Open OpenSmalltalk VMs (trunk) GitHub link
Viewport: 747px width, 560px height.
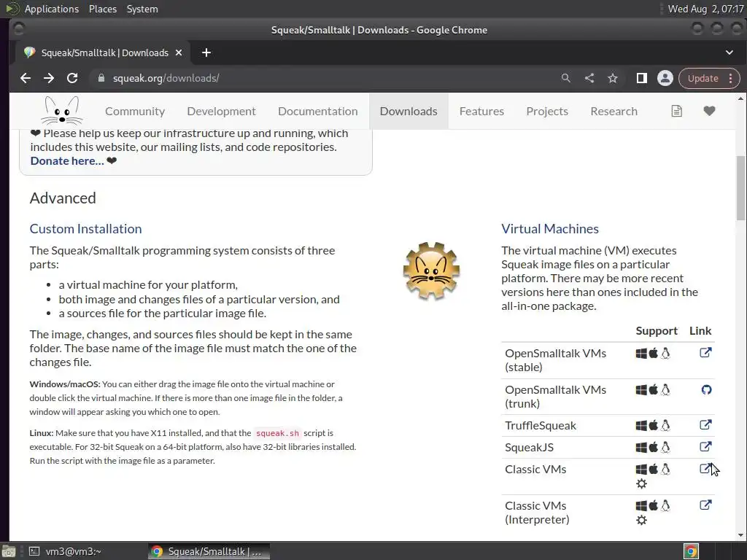coord(706,389)
